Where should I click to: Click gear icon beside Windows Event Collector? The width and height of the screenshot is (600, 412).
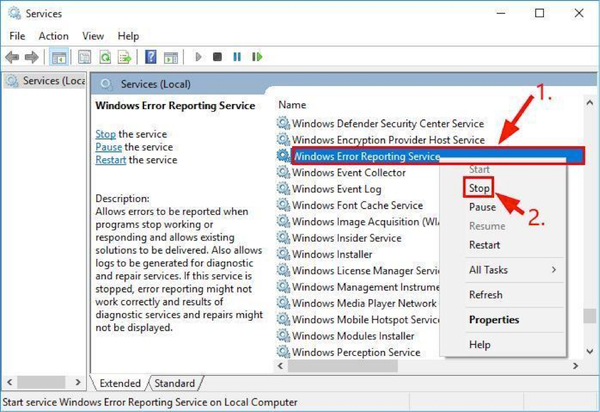click(x=283, y=172)
